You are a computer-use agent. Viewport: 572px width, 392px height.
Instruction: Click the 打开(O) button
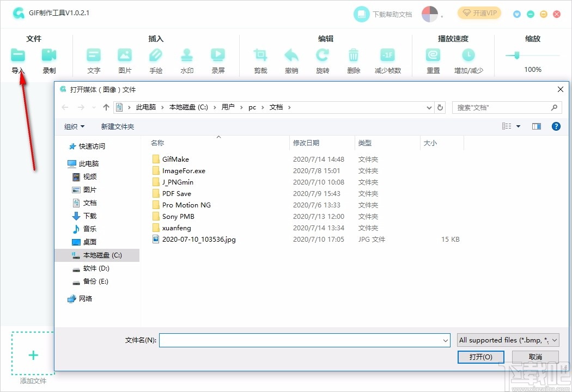click(x=480, y=357)
